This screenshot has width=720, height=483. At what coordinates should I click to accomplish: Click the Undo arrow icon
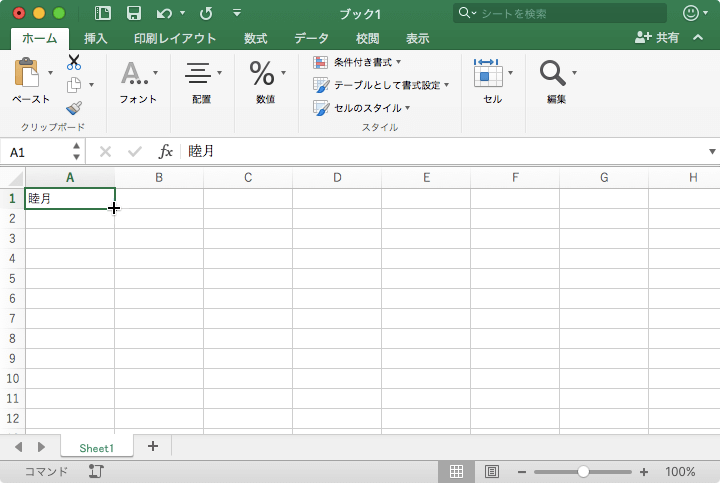[164, 13]
